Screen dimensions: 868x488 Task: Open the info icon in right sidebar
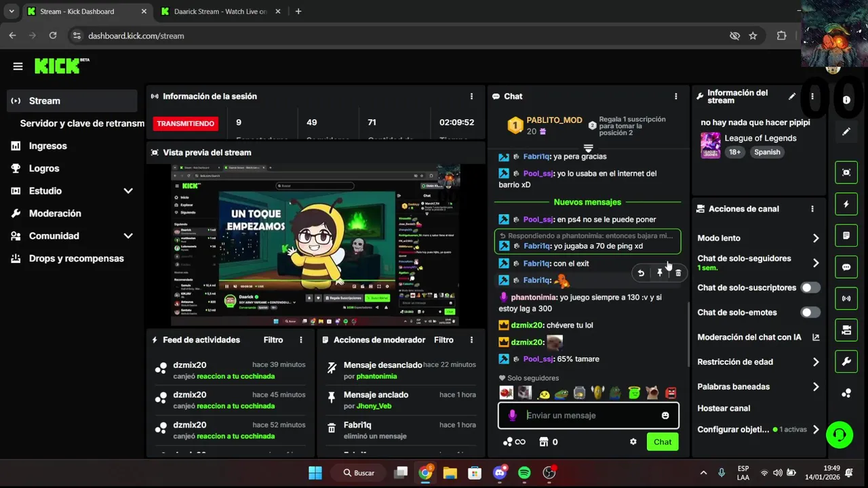[x=846, y=100]
